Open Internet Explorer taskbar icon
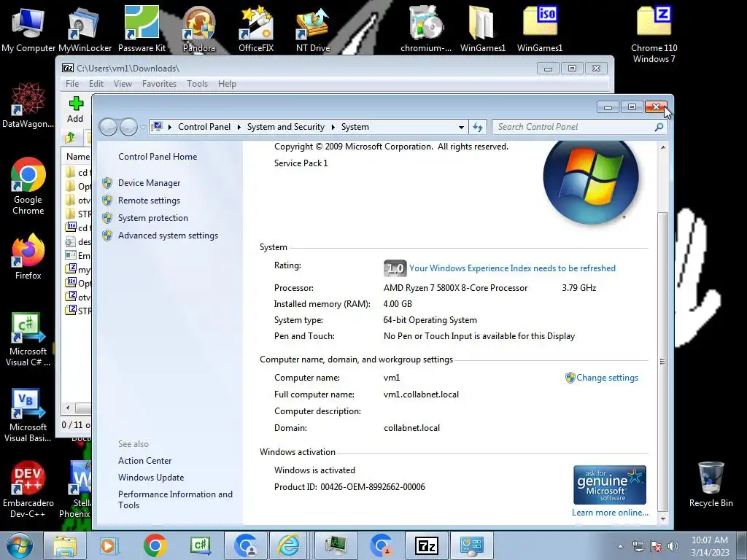The height and width of the screenshot is (560, 747). [x=288, y=545]
